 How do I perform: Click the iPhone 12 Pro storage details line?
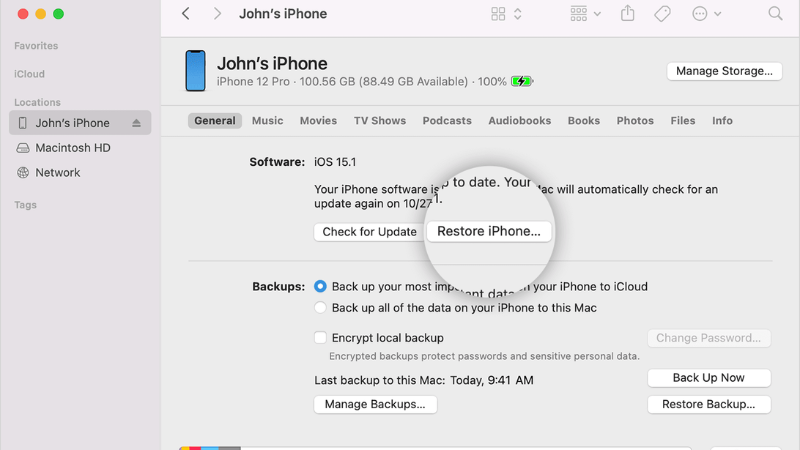pyautogui.click(x=362, y=82)
